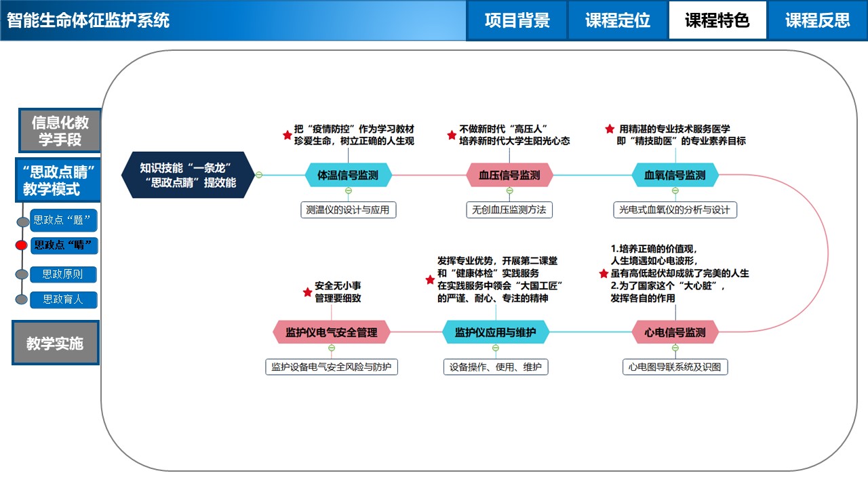Click the red star beside "高压人" note
Image resolution: width=868 pixels, height=488 pixels.
point(452,136)
